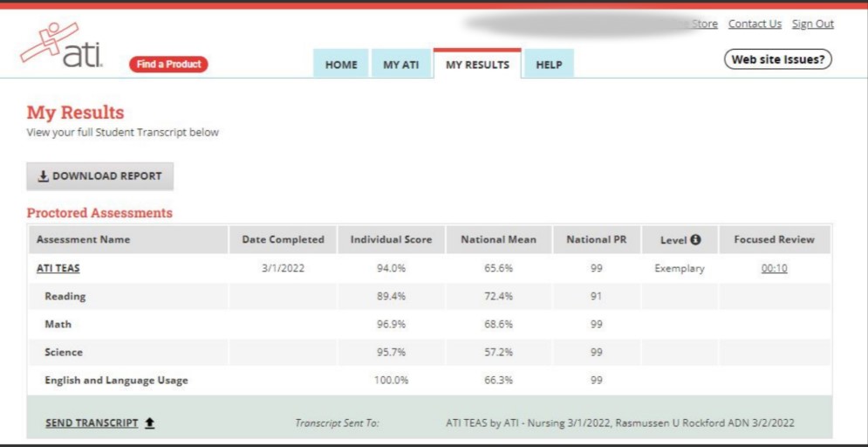The image size is (868, 447).
Task: Click the Assessment Name column header
Action: coord(128,239)
